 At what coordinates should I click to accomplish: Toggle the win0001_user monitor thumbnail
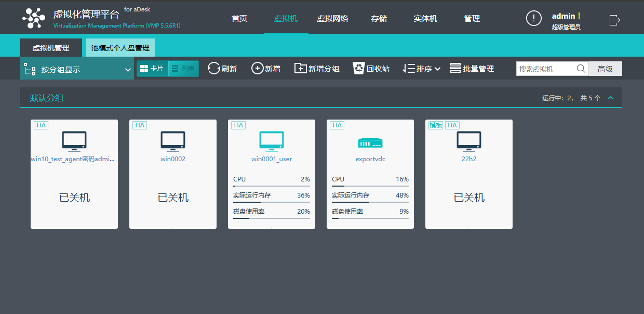[x=271, y=141]
